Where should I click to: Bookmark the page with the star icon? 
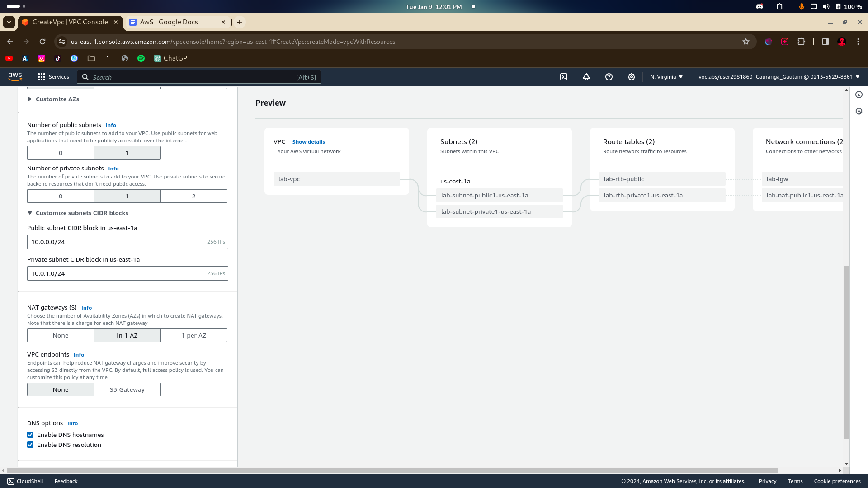pos(746,42)
